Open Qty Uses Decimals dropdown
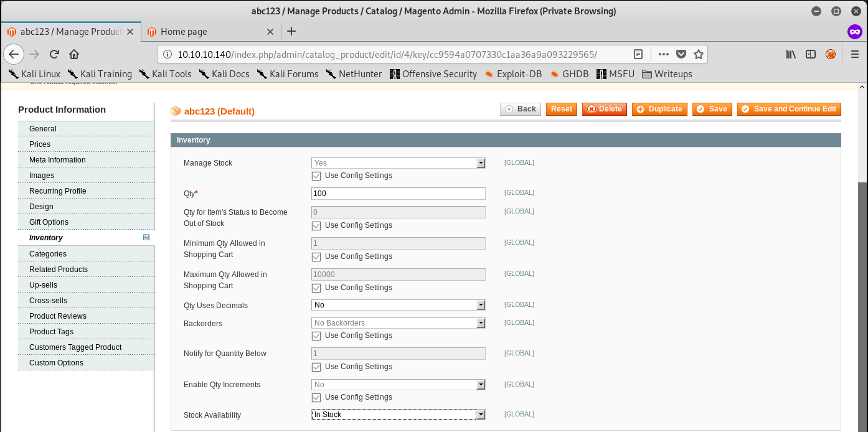This screenshot has height=432, width=868. click(399, 305)
